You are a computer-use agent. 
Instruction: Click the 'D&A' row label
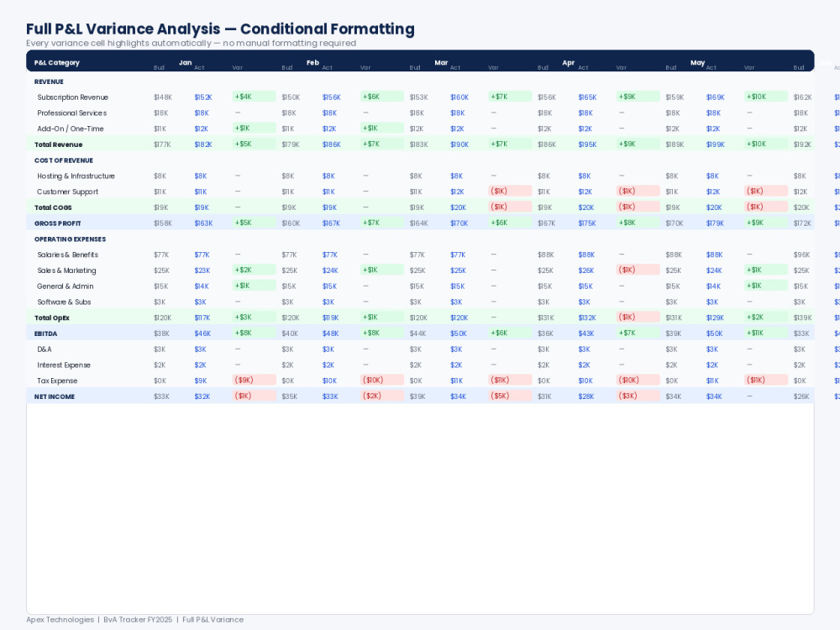tap(45, 349)
